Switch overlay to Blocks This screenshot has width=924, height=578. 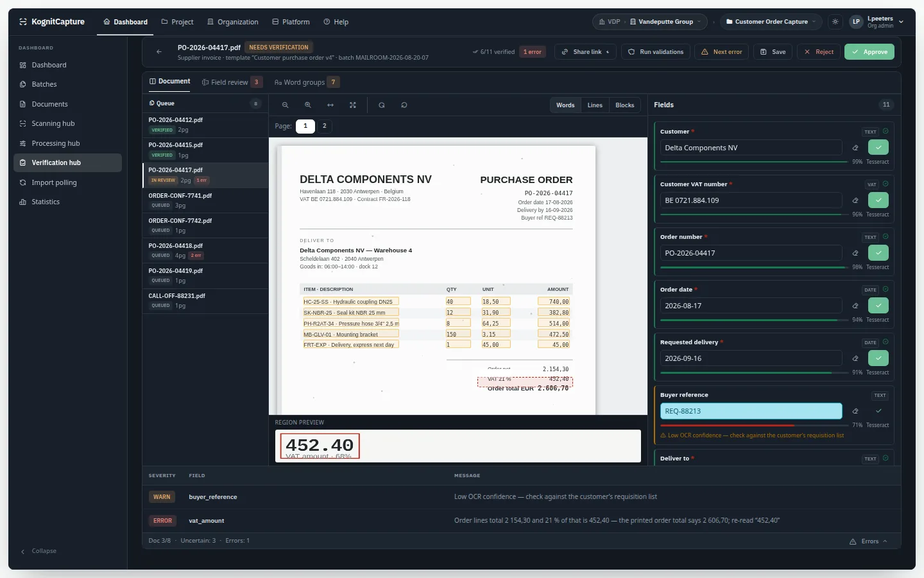pos(625,105)
